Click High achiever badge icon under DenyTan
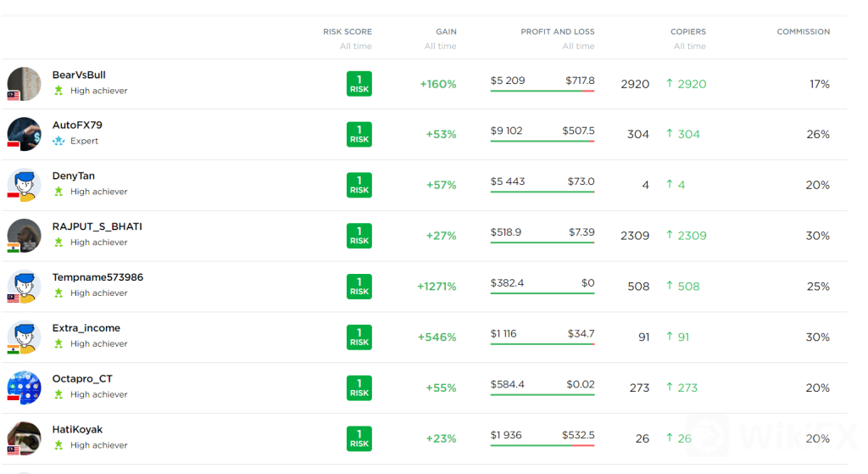The width and height of the screenshot is (868, 474). 58,192
